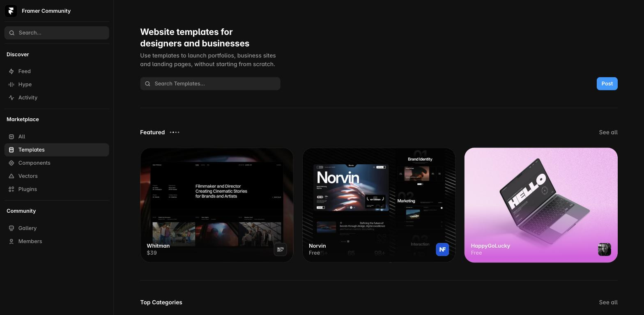Click the Components diamond icon

pos(11,163)
